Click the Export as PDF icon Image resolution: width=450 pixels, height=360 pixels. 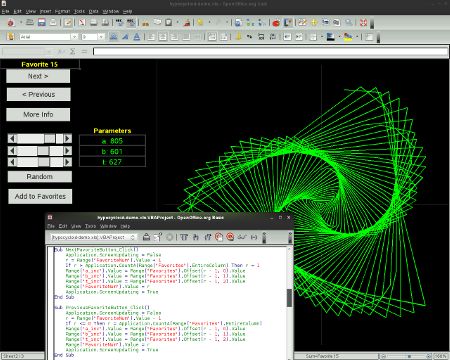click(x=82, y=23)
